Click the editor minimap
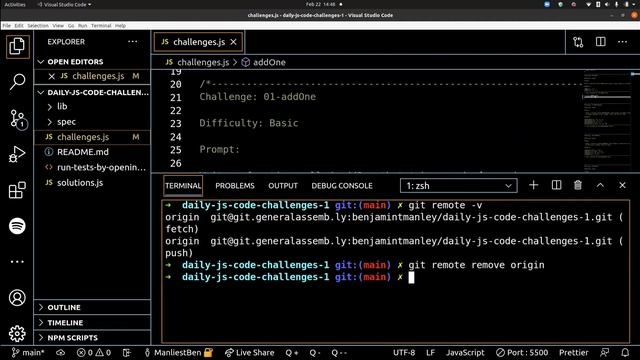Screen dimensions: 640x360 pyautogui.click(x=607, y=121)
